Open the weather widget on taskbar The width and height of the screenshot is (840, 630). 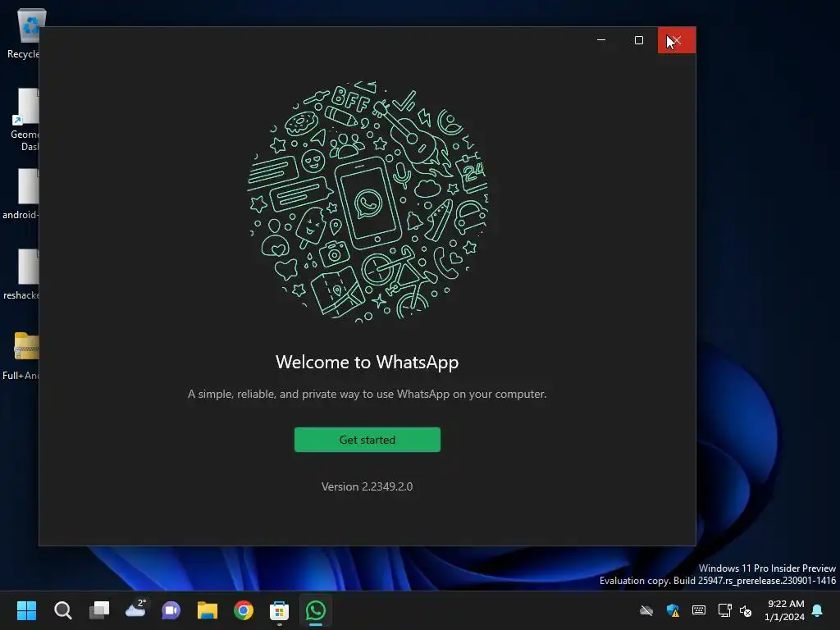[135, 609]
